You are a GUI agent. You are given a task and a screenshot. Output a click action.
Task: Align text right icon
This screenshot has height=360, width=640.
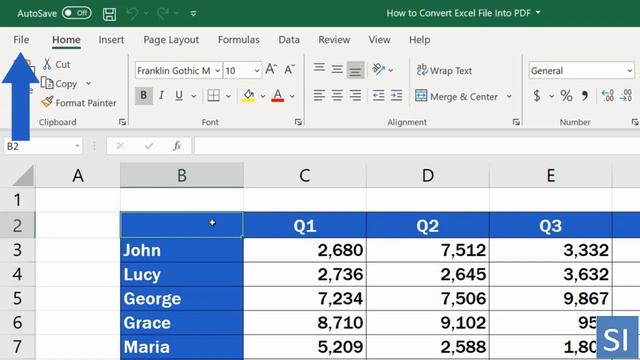355,96
